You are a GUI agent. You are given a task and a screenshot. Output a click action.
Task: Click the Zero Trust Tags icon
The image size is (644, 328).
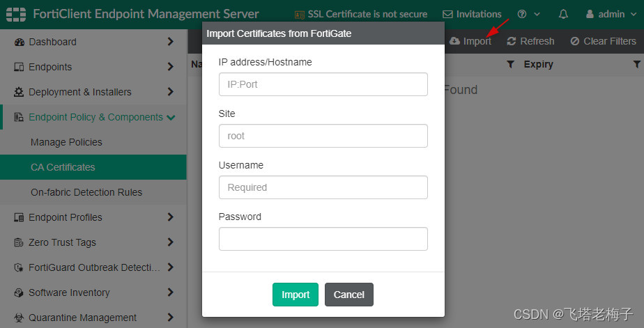click(19, 242)
